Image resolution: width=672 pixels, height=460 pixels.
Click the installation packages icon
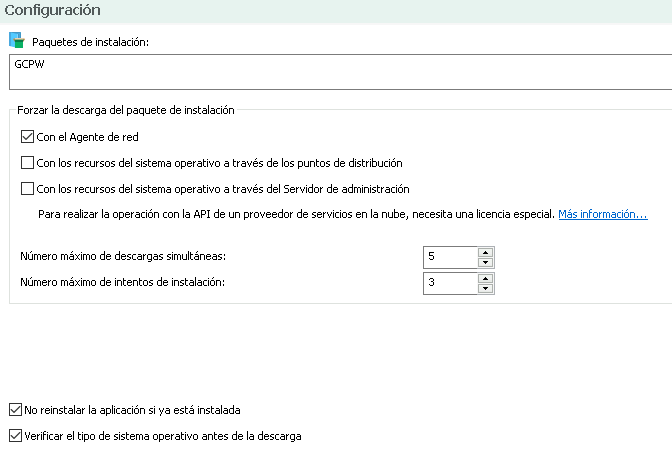15,41
